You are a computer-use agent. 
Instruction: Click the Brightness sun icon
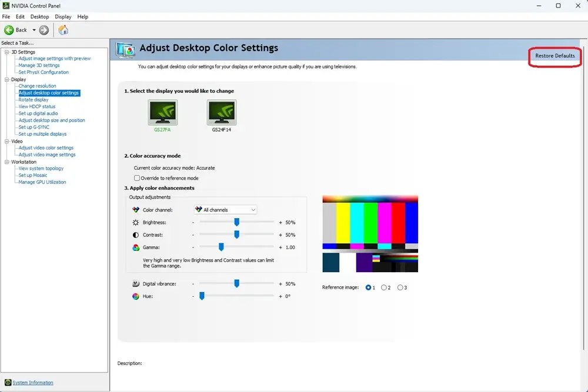[136, 222]
